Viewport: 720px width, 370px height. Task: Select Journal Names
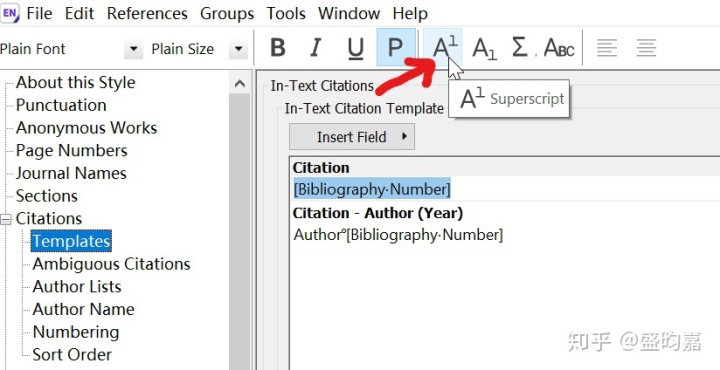(71, 173)
